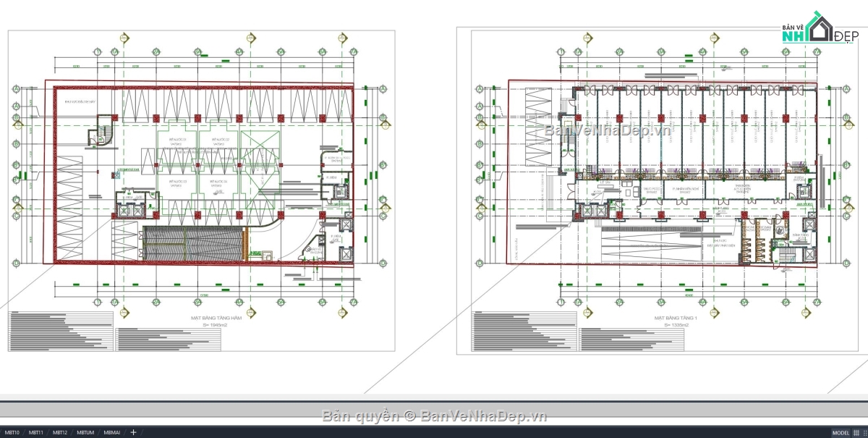Select the hatched car ramp in basement plan
This screenshot has width=868, height=438.
pyautogui.click(x=193, y=243)
